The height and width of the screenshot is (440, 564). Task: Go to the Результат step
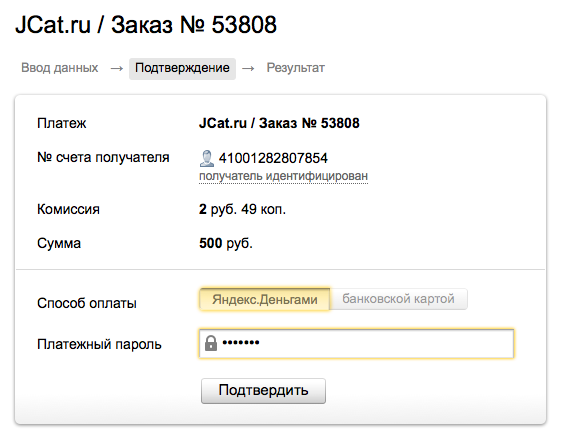pyautogui.click(x=296, y=68)
